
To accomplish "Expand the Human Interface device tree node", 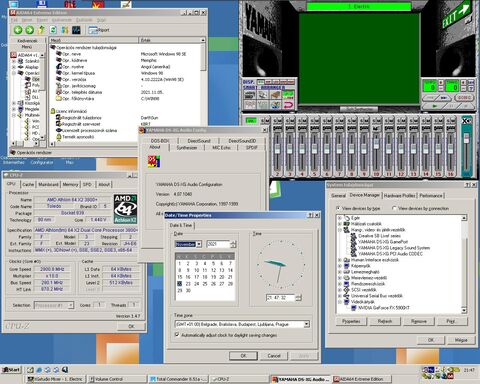I will tap(340, 260).
